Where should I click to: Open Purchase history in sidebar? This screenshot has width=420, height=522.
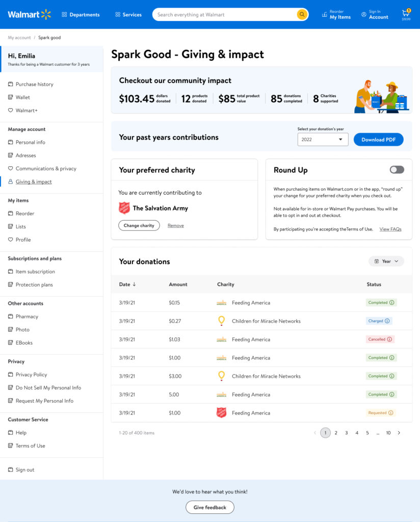tap(34, 84)
